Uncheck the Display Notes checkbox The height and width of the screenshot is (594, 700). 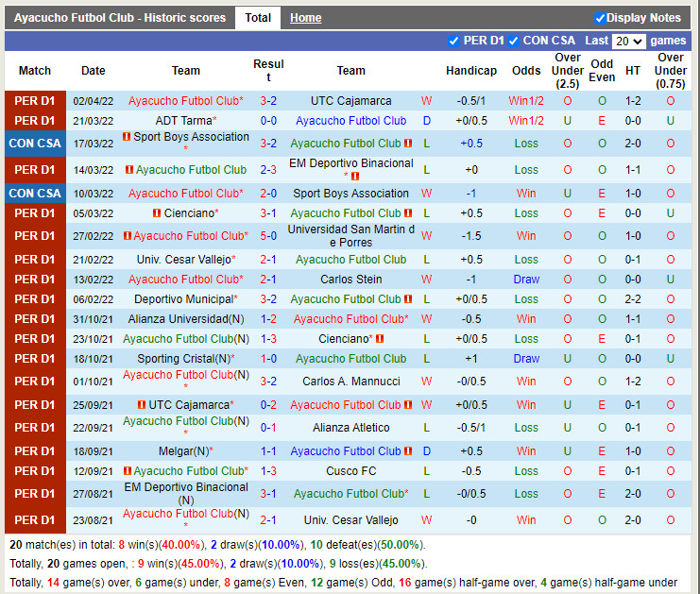[600, 18]
